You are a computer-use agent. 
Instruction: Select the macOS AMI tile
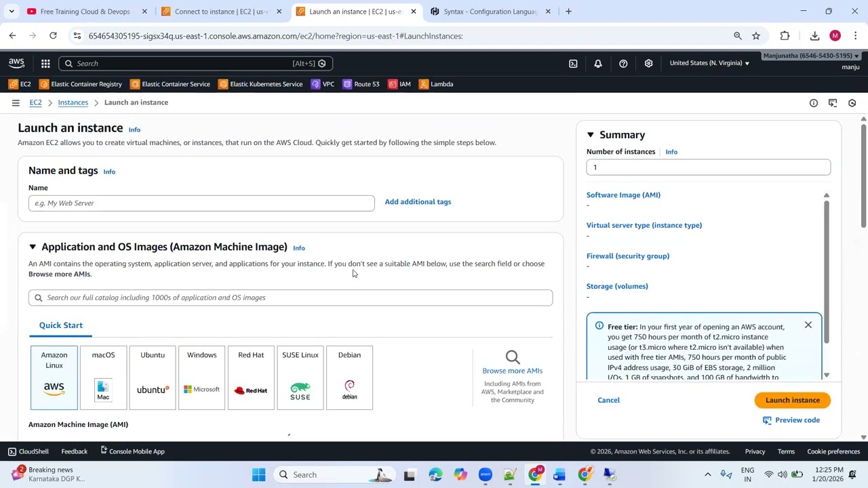[x=103, y=378]
